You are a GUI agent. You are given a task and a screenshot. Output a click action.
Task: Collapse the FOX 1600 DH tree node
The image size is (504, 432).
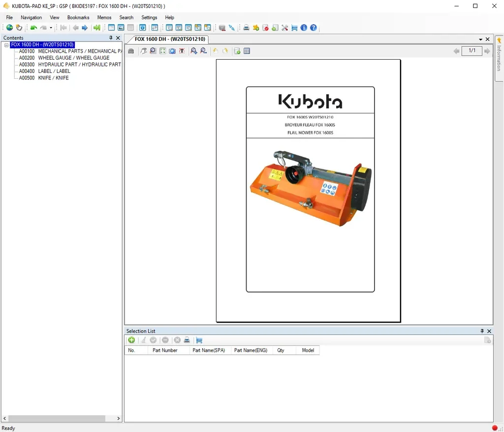coord(6,44)
